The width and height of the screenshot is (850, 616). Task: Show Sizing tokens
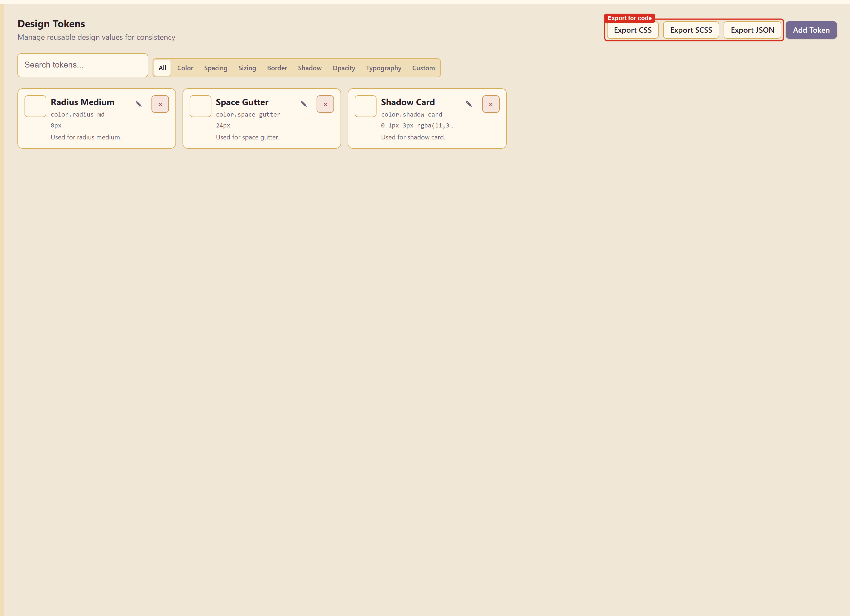[247, 68]
